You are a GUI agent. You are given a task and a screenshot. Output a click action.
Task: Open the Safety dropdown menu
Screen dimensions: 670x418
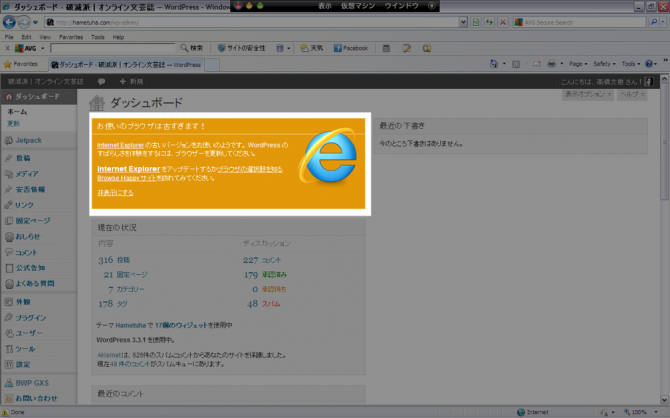[604, 64]
